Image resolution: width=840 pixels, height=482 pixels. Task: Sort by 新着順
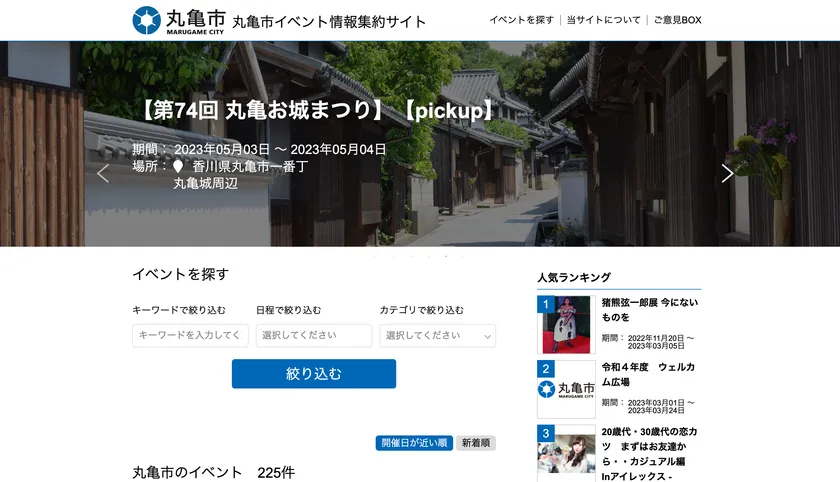pos(476,443)
